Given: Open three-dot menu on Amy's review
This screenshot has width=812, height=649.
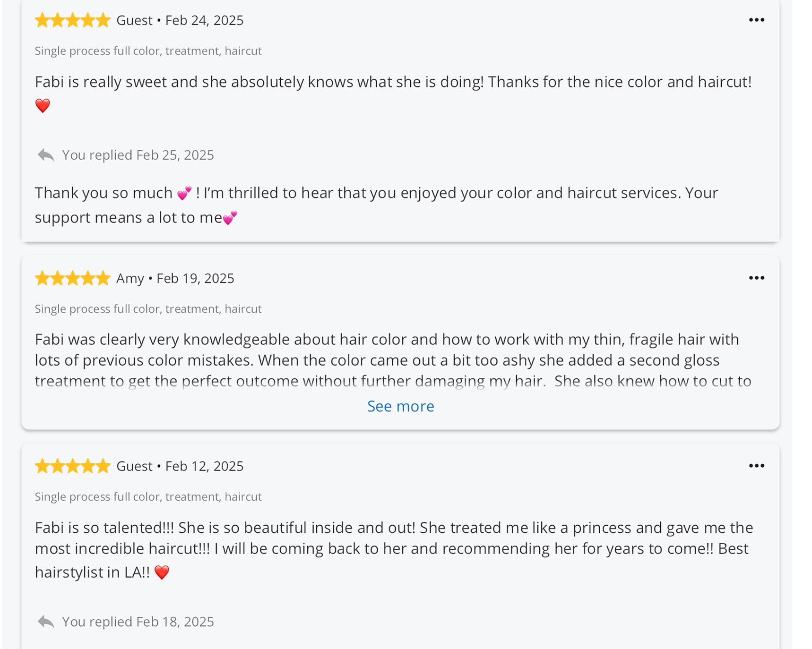Looking at the screenshot, I should [756, 278].
